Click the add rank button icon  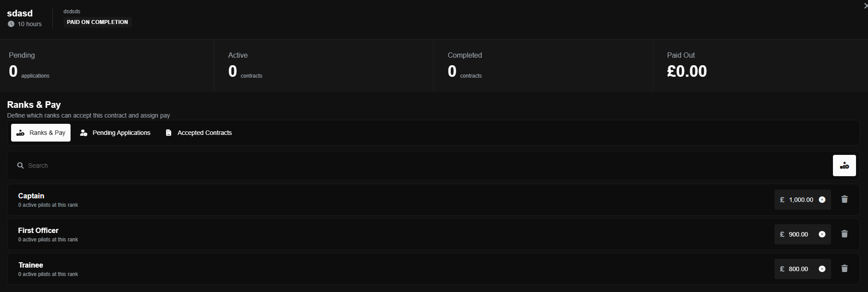click(x=844, y=166)
